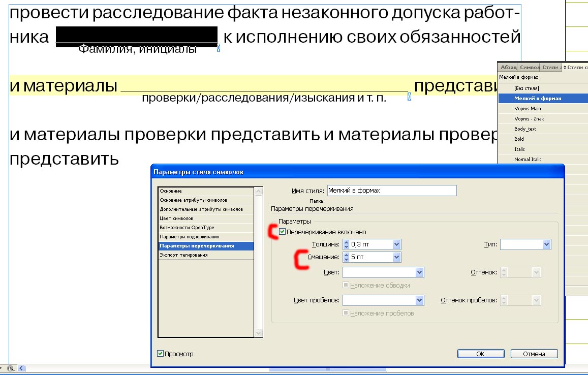Select the 'Bold' style

[x=543, y=139]
